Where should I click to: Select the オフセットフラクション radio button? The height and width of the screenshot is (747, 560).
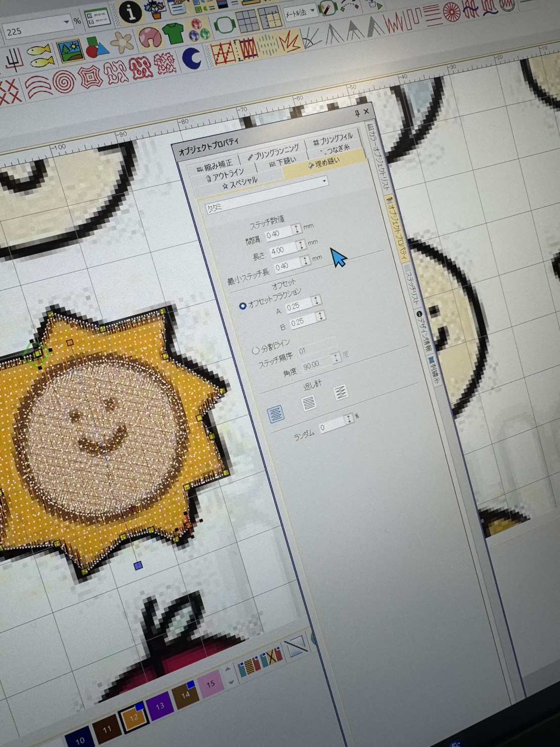coord(243,306)
